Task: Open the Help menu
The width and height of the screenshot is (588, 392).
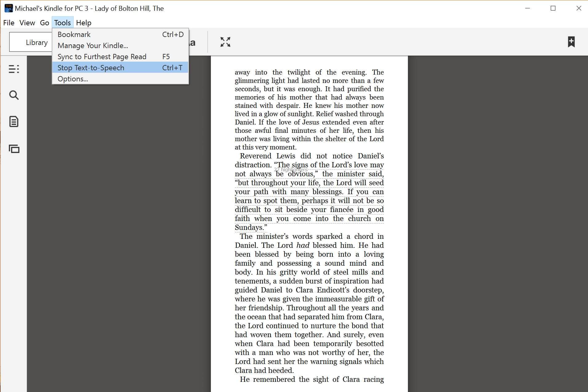Action: coord(84,23)
